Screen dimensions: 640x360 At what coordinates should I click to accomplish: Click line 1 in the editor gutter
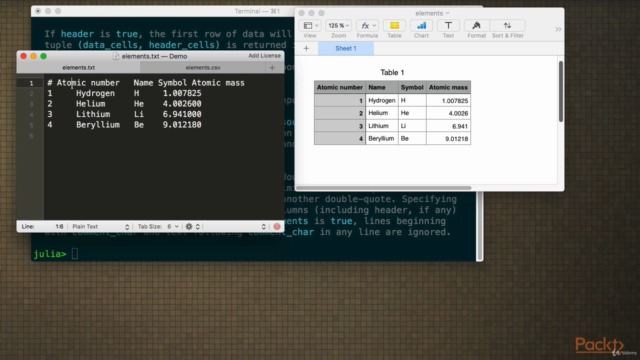[31, 83]
